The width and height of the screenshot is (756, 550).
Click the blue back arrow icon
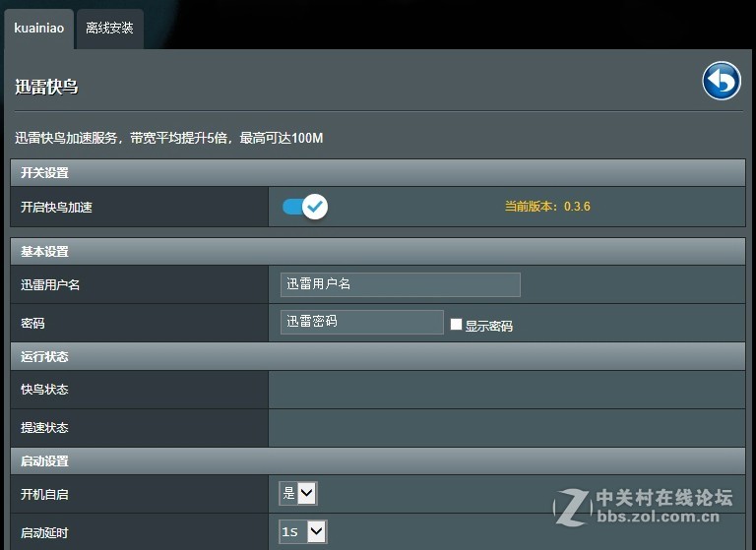(722, 81)
